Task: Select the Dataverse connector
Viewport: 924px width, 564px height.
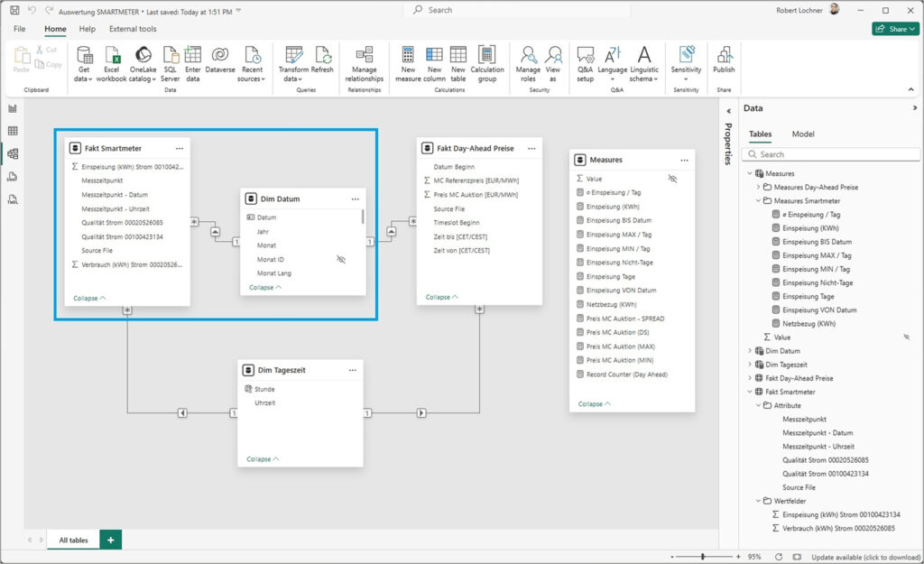Action: coord(220,60)
